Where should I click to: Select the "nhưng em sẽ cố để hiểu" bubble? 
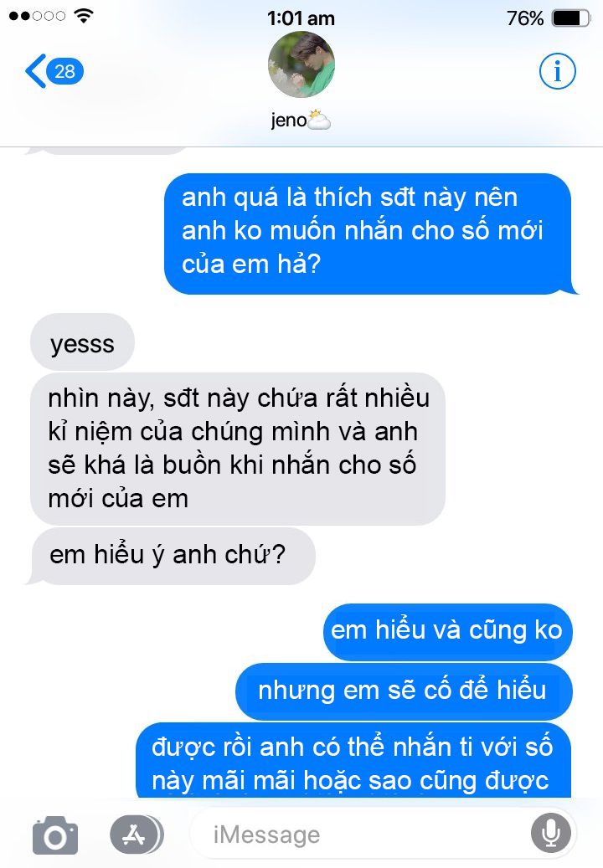(x=404, y=691)
